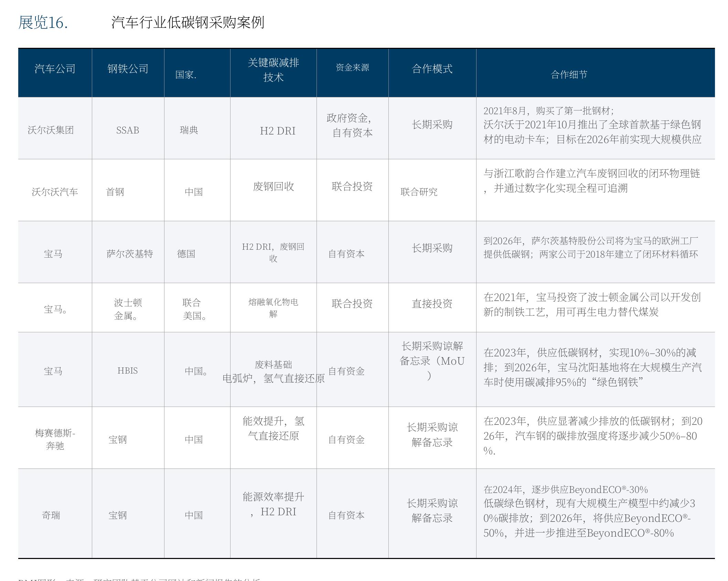Select 宝马 in the 萨尔茨基特 row
Screen dimensions: 728x581
click(53, 254)
